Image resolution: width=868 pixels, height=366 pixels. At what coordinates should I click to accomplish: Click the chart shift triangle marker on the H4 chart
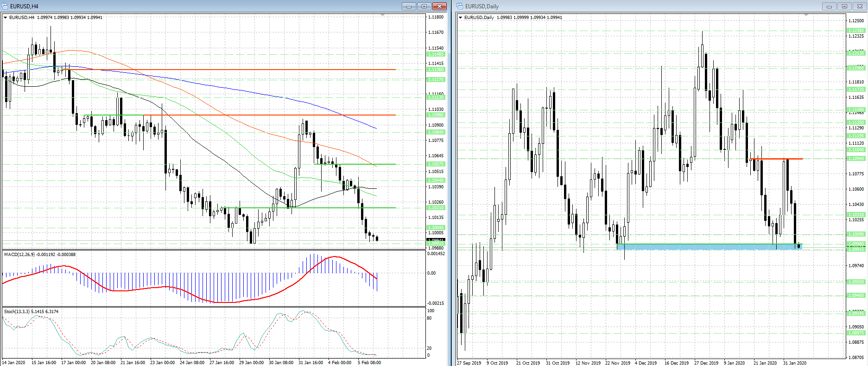[x=382, y=15]
